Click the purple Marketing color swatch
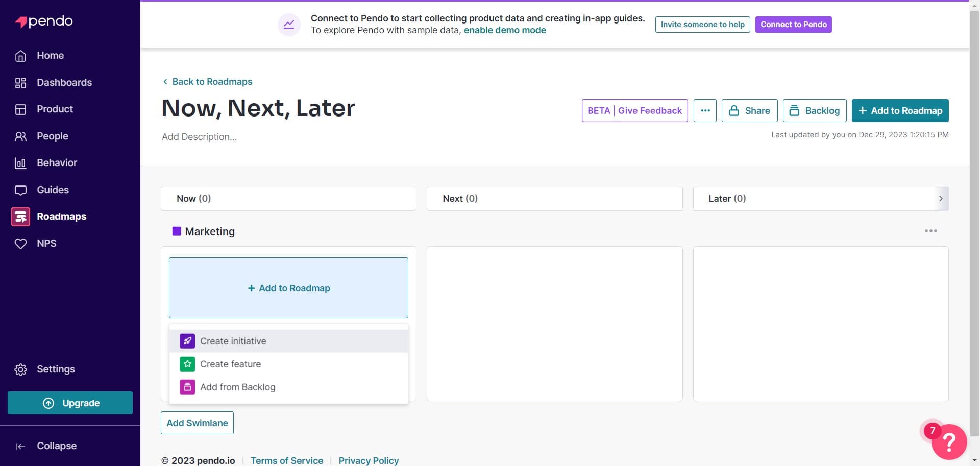Screen dimensions: 980x466 pyautogui.click(x=177, y=231)
